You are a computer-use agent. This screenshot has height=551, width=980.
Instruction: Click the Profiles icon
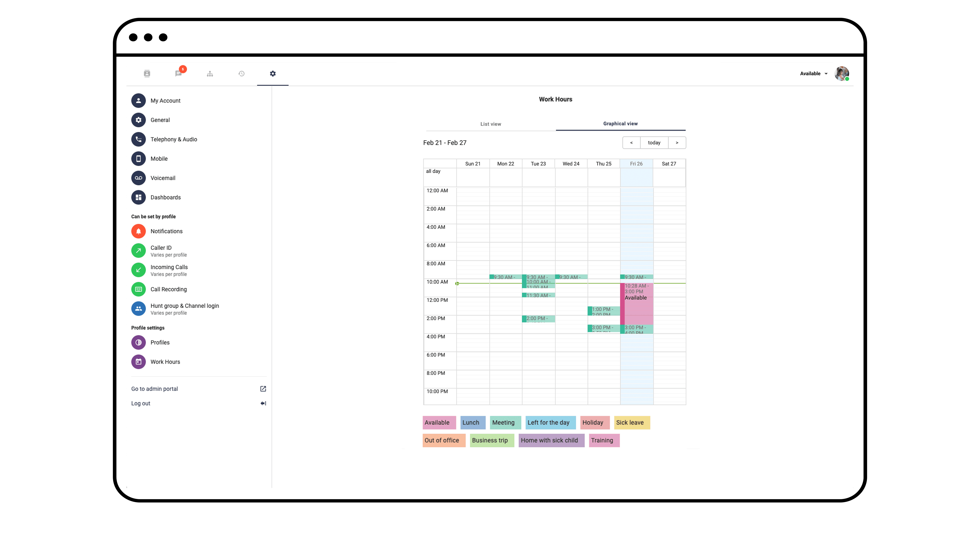click(x=138, y=343)
